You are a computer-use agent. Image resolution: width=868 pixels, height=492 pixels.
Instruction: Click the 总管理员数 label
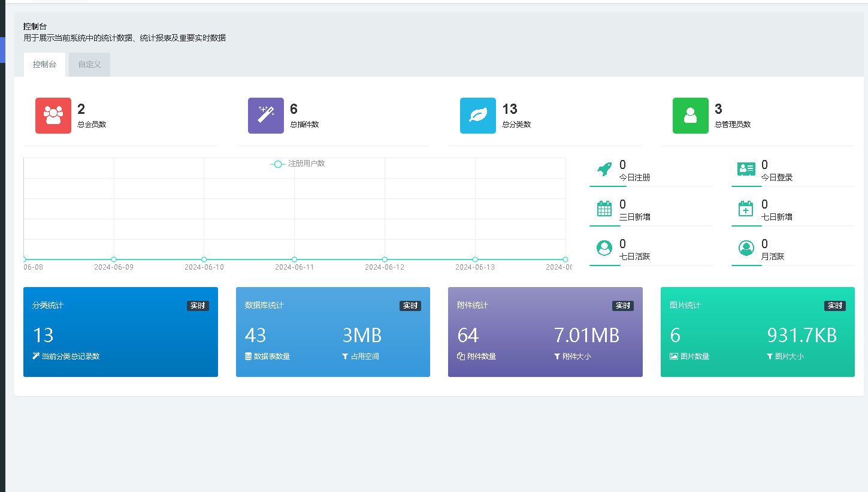tap(733, 125)
